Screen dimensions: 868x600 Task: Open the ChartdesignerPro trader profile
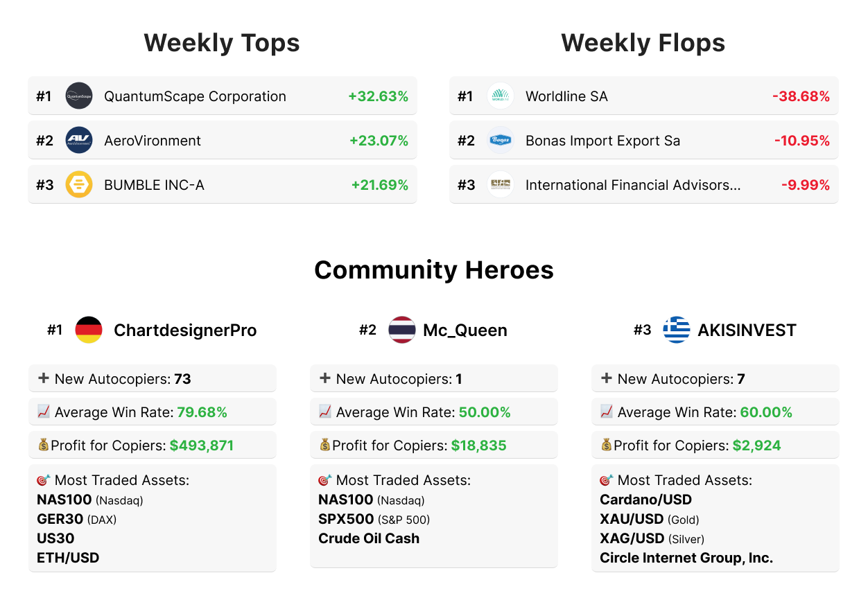(185, 330)
